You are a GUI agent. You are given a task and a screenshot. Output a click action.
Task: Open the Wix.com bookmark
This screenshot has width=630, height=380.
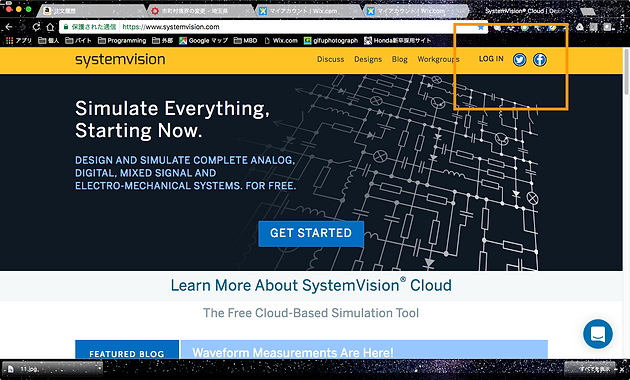[281, 41]
